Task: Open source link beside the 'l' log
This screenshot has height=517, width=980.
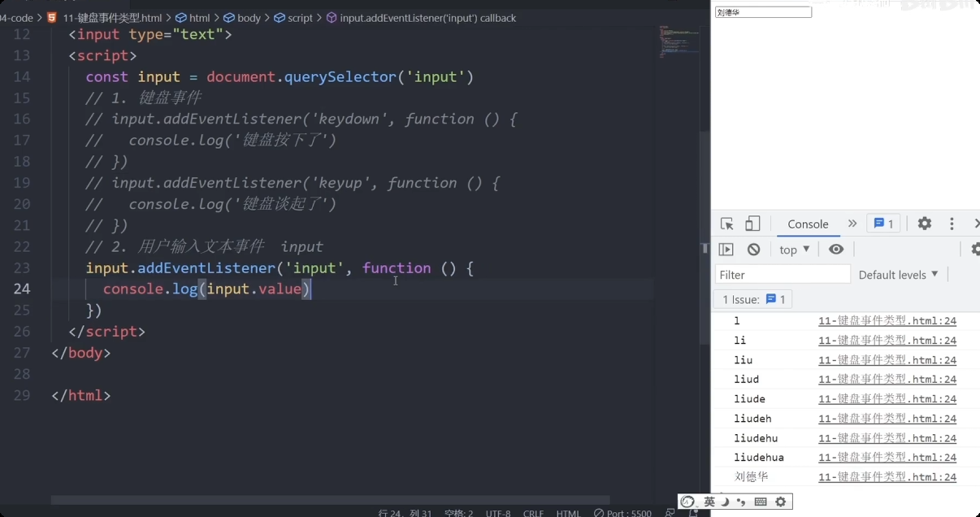Action: [887, 321]
